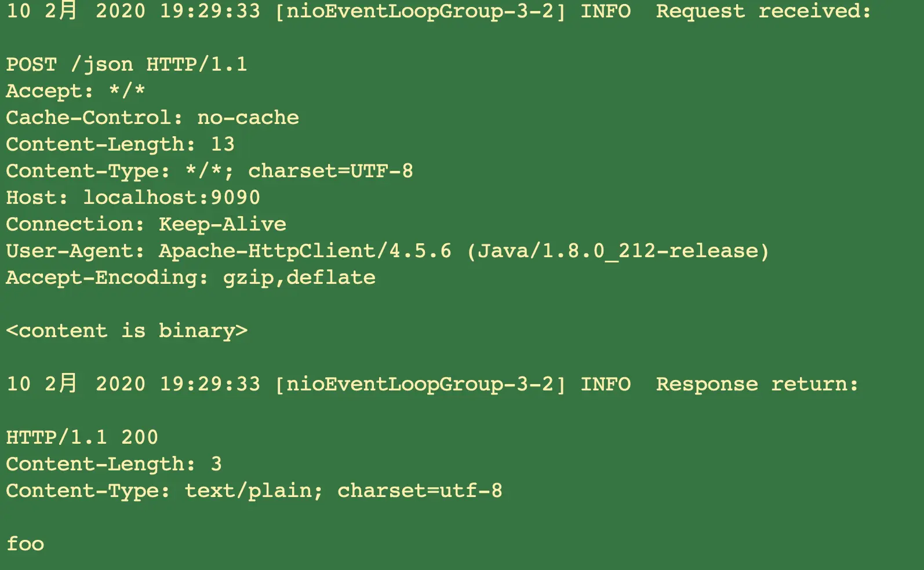
Task: Click the 'Connection: Keep-Alive' header line
Action: [146, 224]
